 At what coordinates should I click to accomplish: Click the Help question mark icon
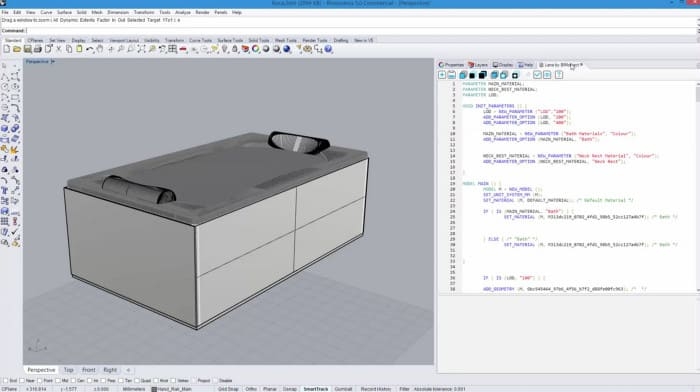328,49
